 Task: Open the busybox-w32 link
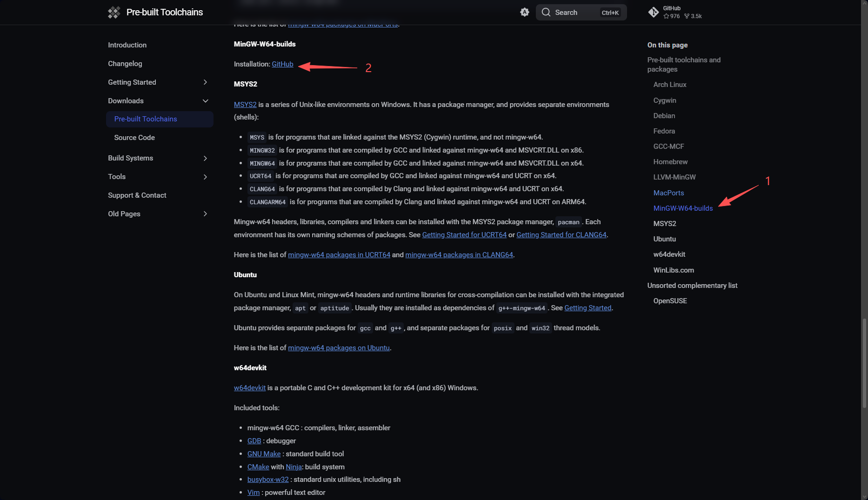pos(268,480)
